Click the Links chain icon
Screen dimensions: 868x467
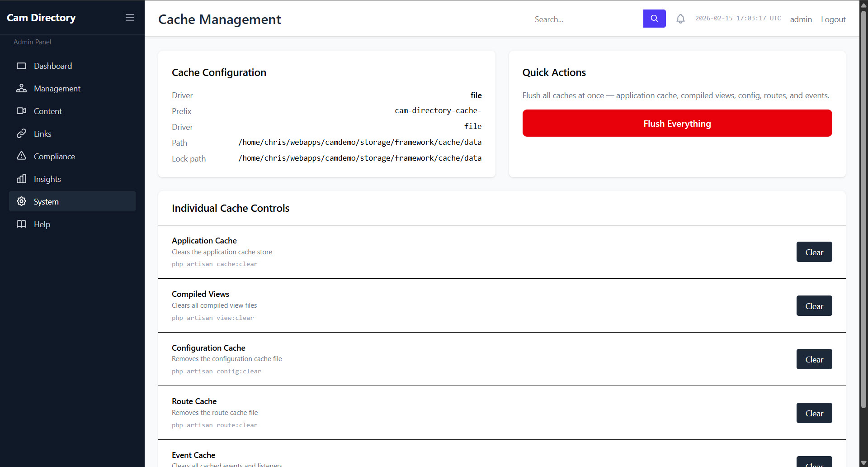pyautogui.click(x=21, y=134)
